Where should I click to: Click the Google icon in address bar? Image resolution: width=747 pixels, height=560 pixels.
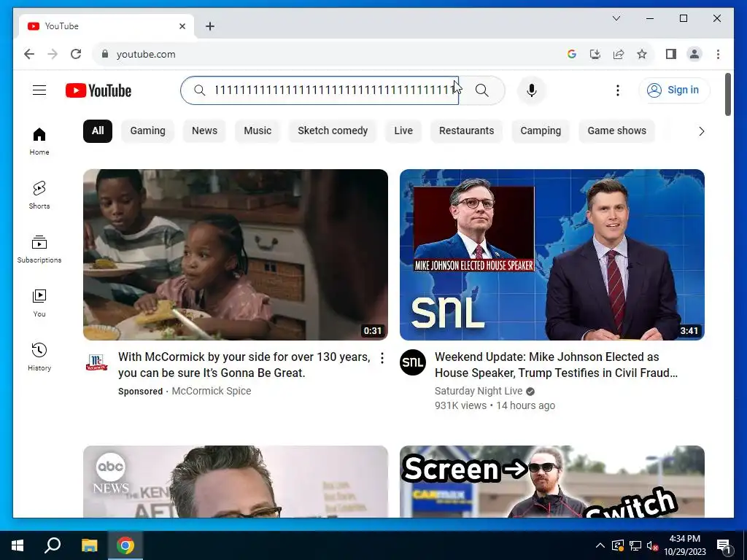click(x=572, y=54)
